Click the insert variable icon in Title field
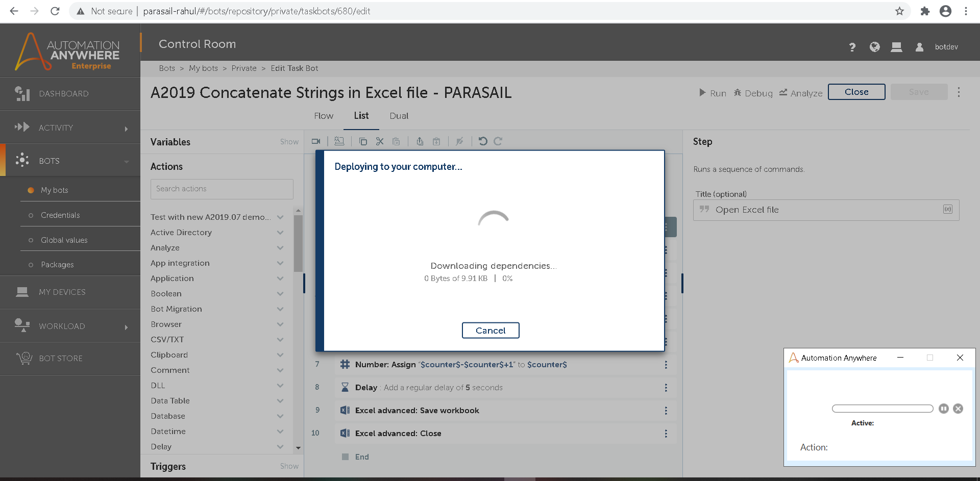 (948, 210)
